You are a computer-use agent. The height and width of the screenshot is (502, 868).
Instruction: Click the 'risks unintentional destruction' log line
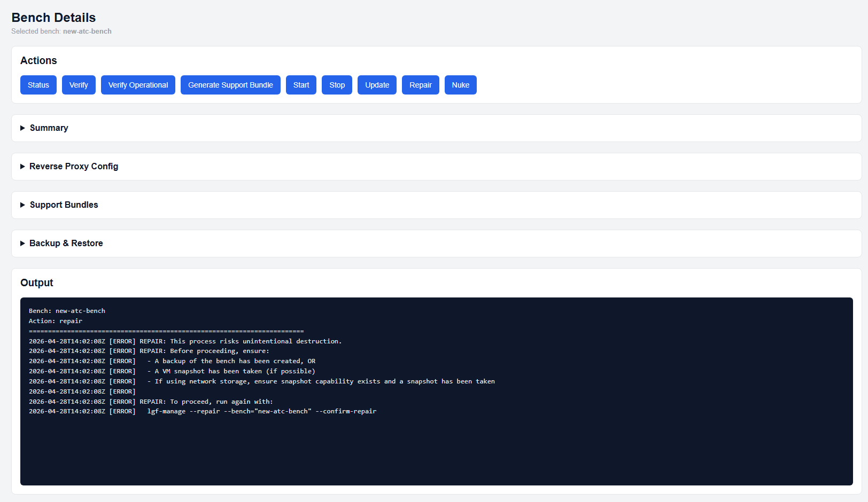[x=185, y=341]
